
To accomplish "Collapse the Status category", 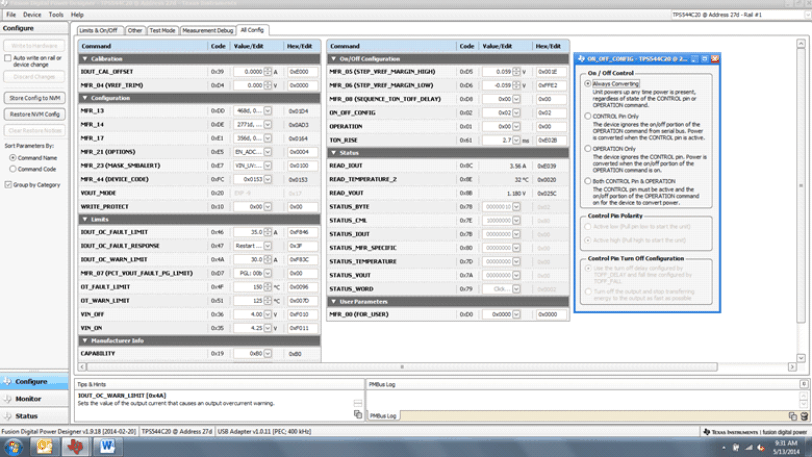I will tap(334, 153).
